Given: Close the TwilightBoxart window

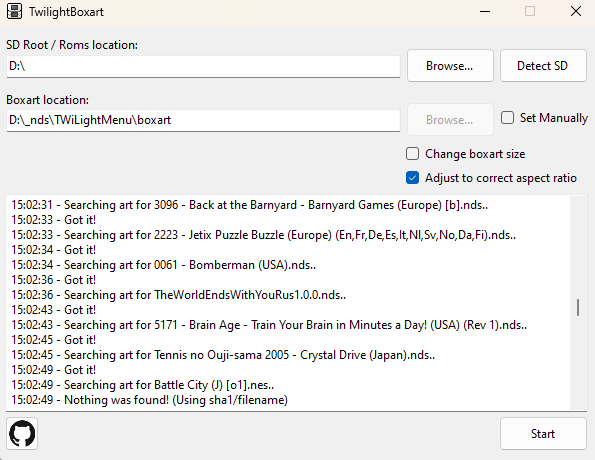Looking at the screenshot, I should [576, 11].
